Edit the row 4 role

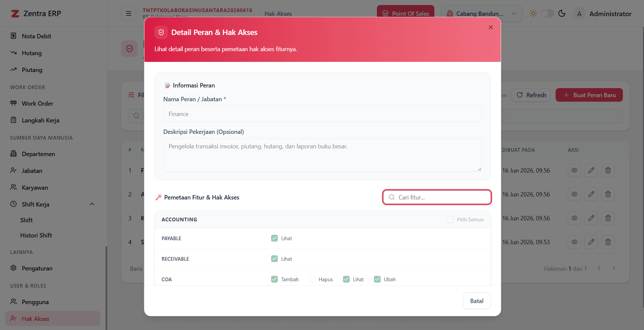[591, 242]
